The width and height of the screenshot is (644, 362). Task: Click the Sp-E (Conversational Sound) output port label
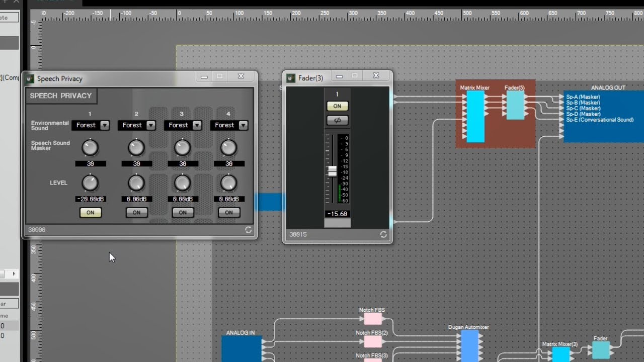[x=600, y=120]
